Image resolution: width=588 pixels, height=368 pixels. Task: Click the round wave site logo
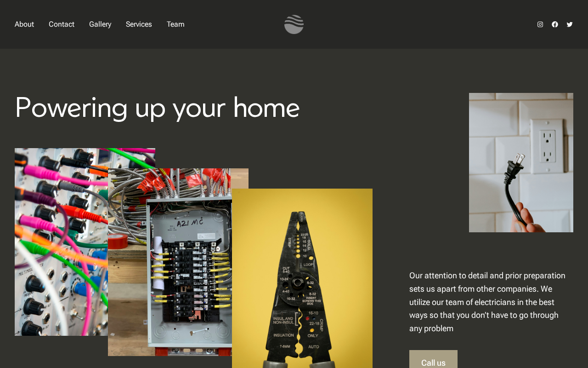tap(294, 24)
